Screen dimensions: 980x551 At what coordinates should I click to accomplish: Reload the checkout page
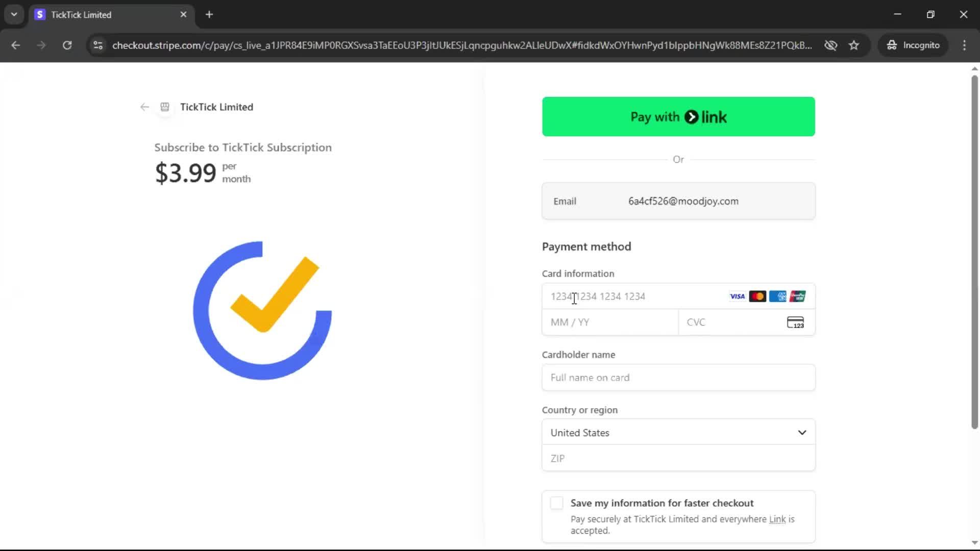click(67, 45)
